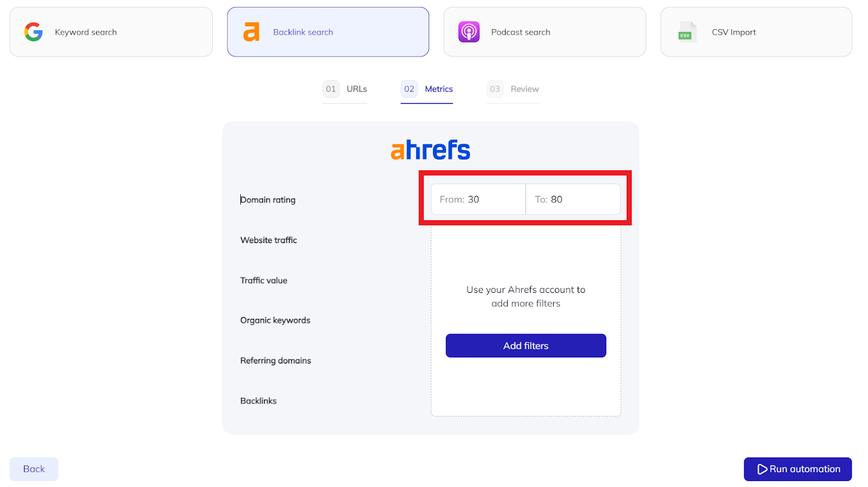Click the 01 step number badge
Image resolution: width=868 pixels, height=487 pixels.
331,89
